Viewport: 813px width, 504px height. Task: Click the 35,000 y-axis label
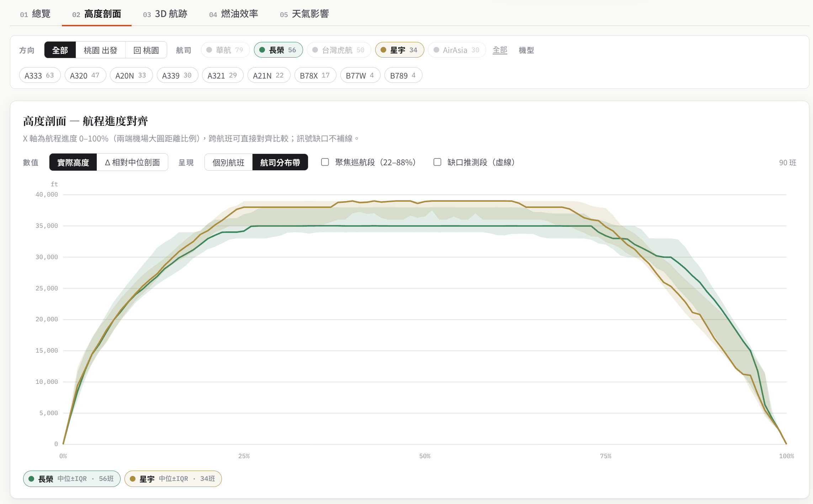pos(47,226)
